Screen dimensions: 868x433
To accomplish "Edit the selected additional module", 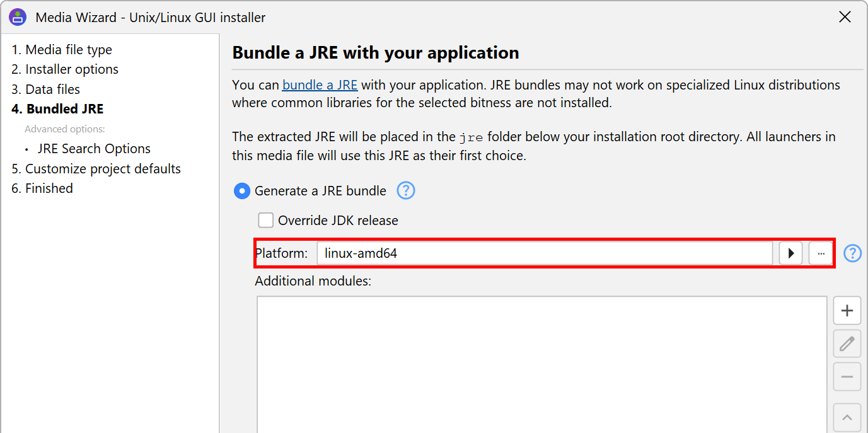I will click(847, 344).
